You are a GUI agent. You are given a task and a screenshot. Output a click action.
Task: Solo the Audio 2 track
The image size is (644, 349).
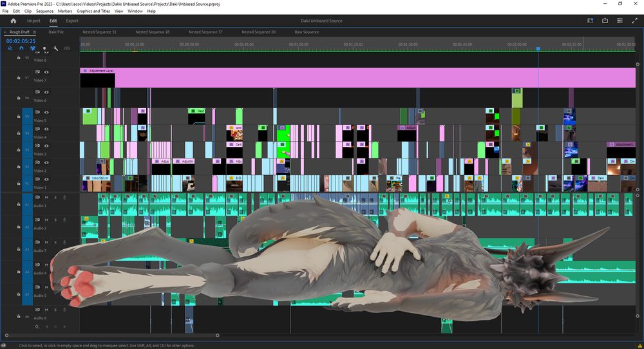55,220
